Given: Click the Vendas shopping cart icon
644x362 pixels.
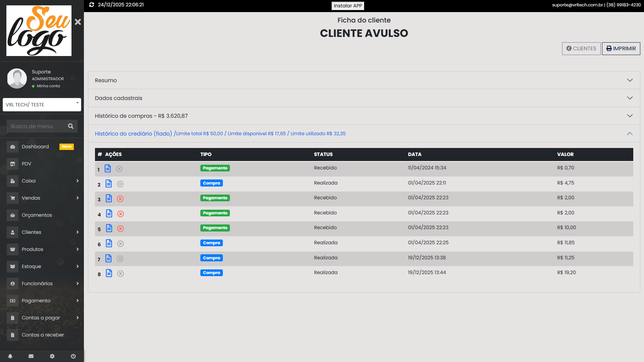Looking at the screenshot, I should (x=12, y=198).
